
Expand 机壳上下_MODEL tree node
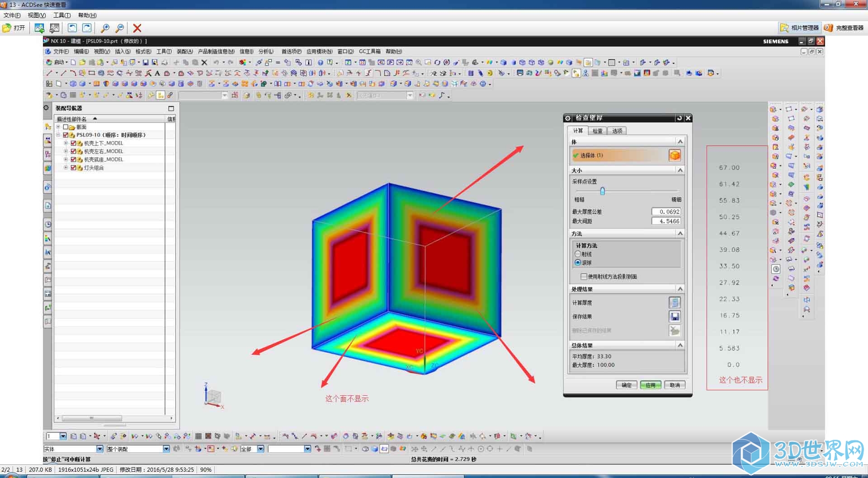[x=66, y=143]
